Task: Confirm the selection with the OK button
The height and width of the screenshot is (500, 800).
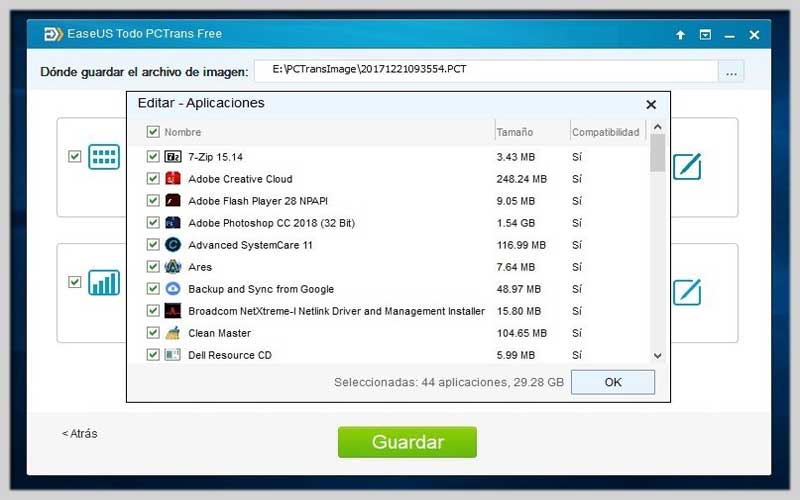Action: click(613, 382)
